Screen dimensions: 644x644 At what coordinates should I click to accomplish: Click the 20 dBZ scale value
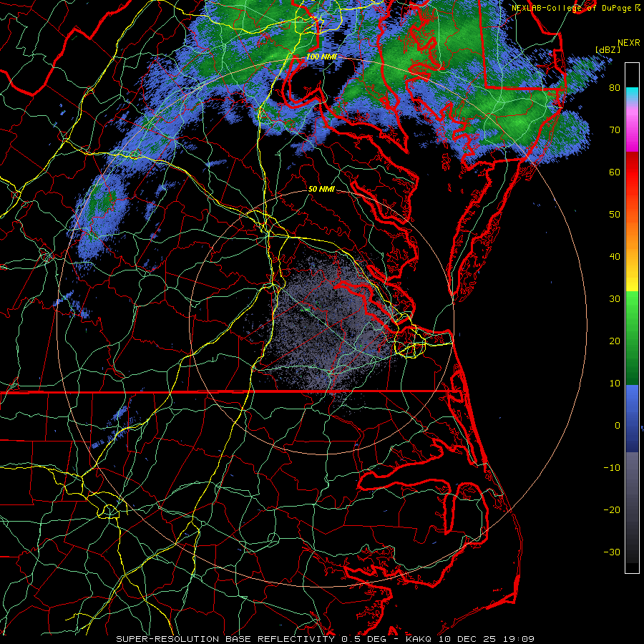click(615, 341)
